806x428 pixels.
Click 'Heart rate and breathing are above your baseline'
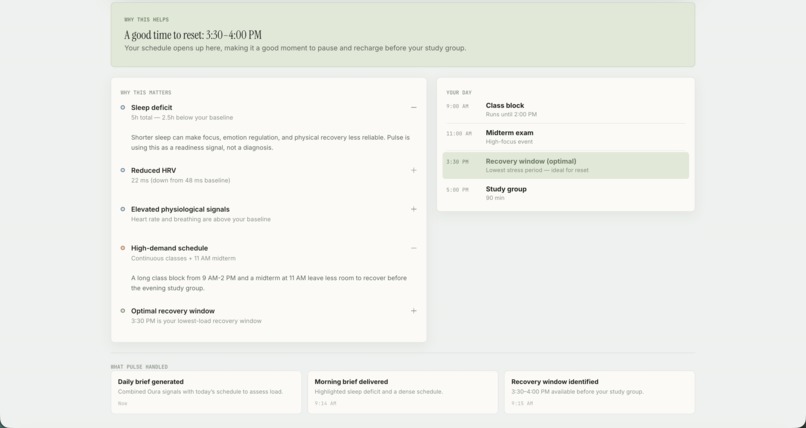[x=201, y=219]
